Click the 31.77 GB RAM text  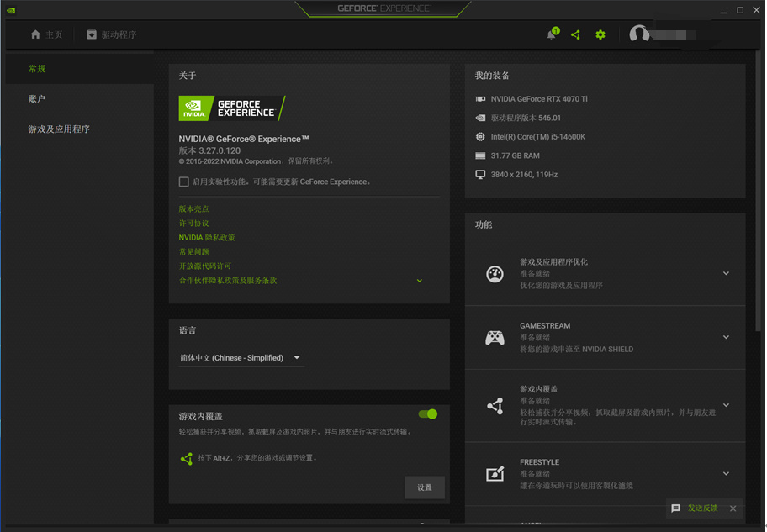[x=515, y=155]
